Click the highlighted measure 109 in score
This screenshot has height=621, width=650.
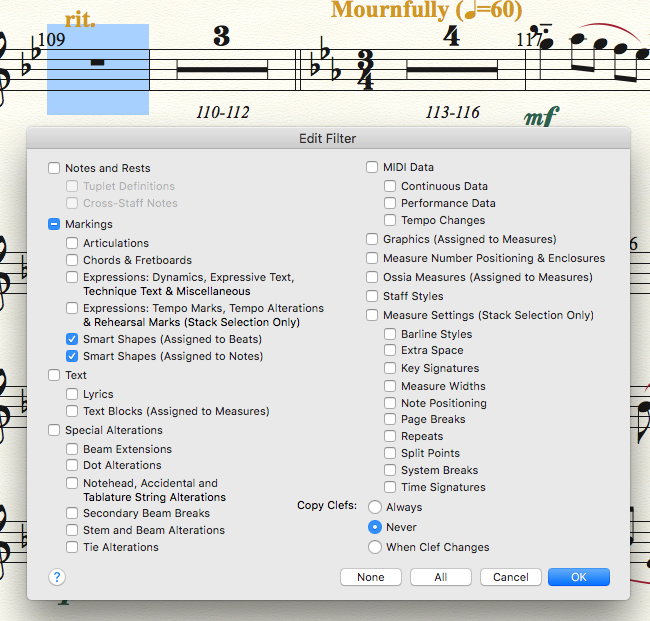[98, 70]
